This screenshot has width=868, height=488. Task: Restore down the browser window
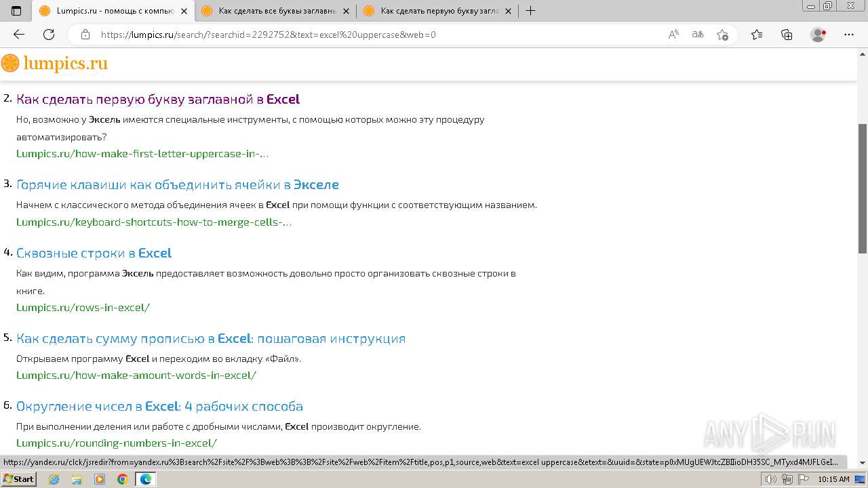coord(827,5)
